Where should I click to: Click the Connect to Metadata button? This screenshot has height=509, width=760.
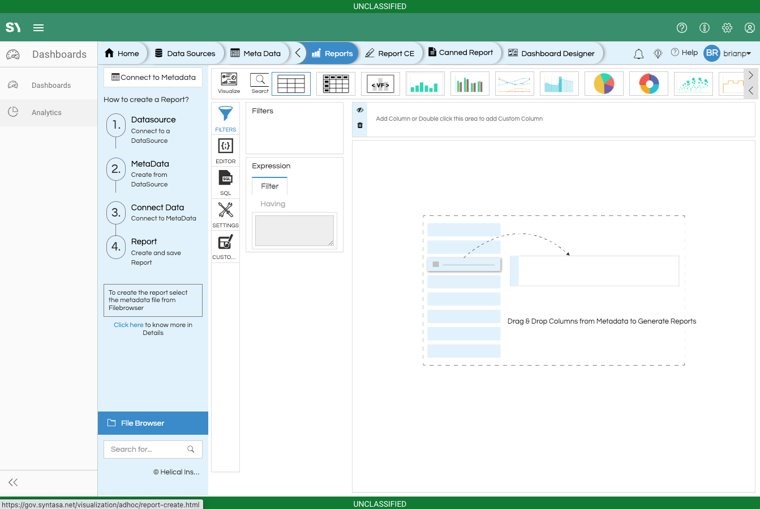click(153, 77)
